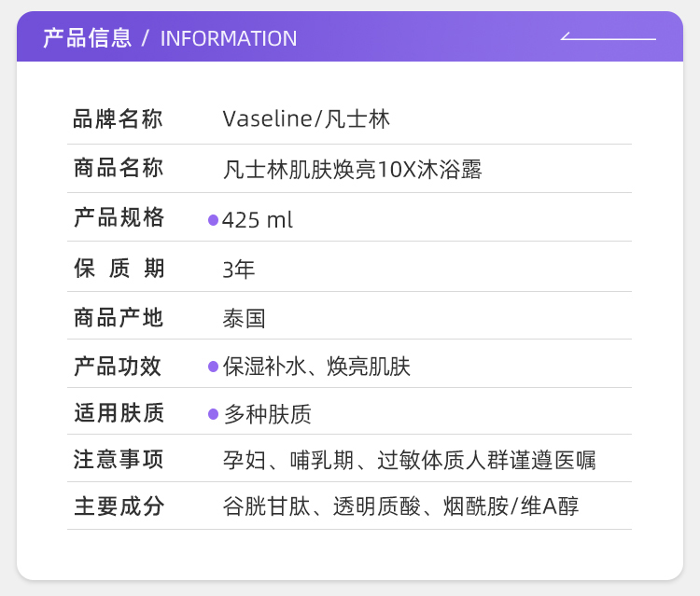Click the white arrow line in the header
Viewport: 700px width, 596px height.
point(609,38)
